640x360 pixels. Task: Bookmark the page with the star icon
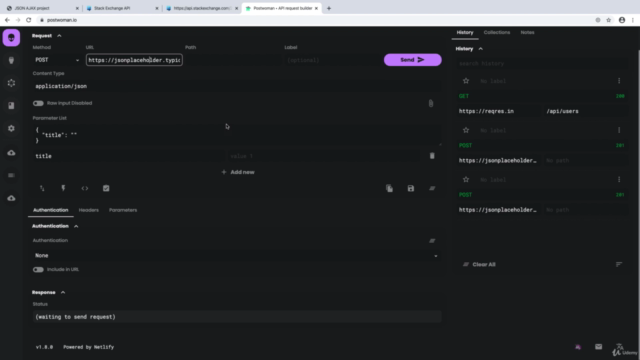609,20
